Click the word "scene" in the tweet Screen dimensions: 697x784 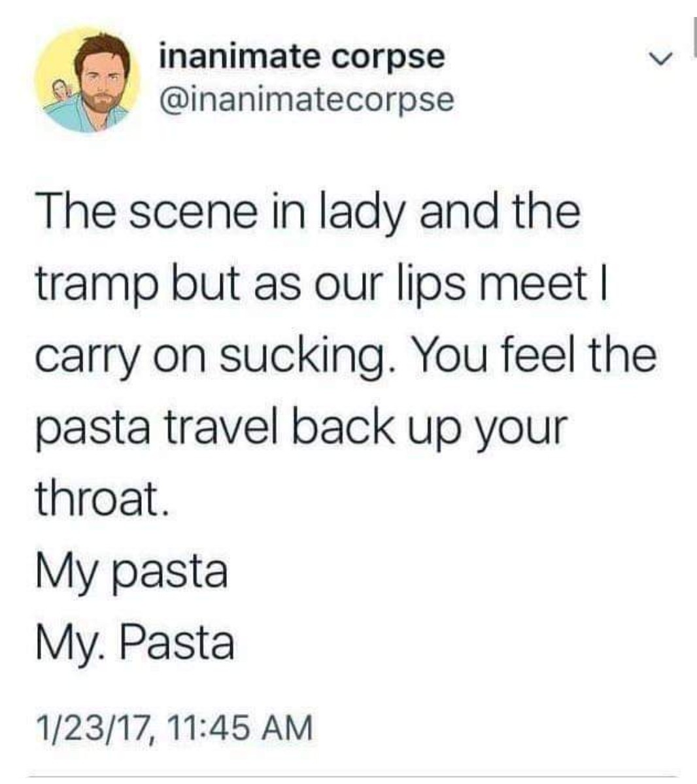(193, 213)
